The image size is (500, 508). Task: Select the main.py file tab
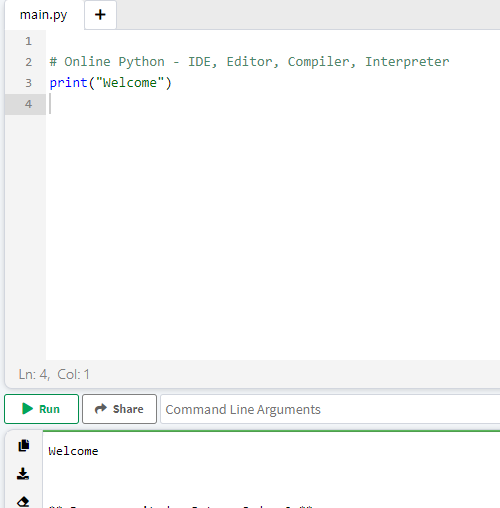pos(44,15)
